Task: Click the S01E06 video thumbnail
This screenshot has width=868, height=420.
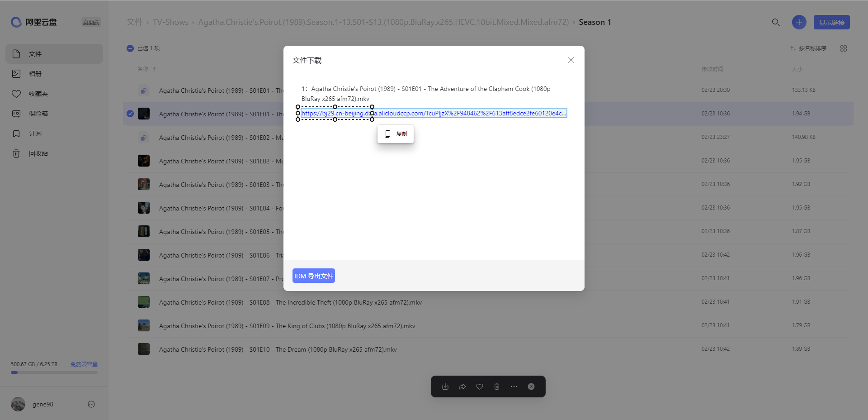Action: pyautogui.click(x=144, y=255)
